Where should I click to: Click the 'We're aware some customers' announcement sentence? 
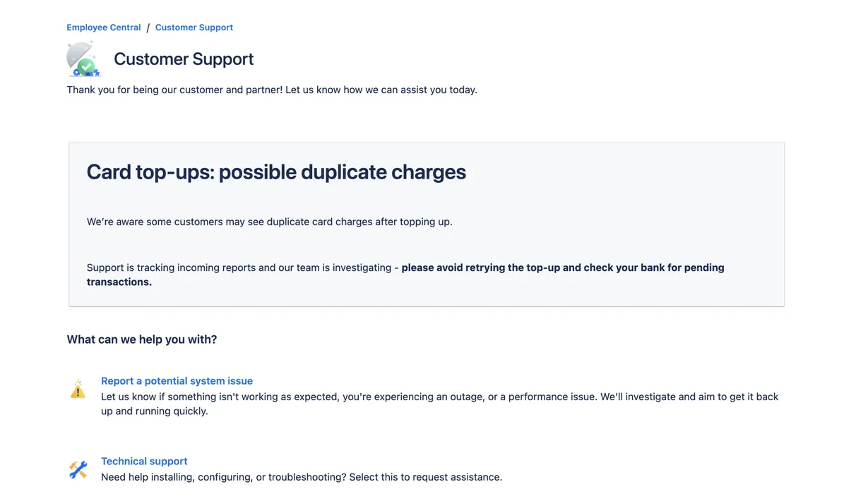(269, 222)
